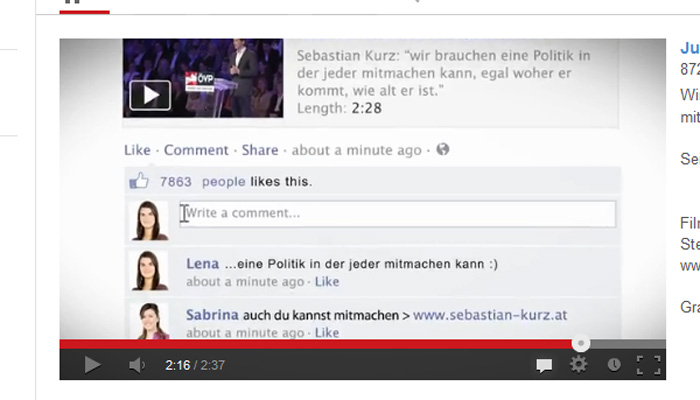700x400 pixels.
Task: Click Sabrina's name in the comment
Action: pos(212,315)
